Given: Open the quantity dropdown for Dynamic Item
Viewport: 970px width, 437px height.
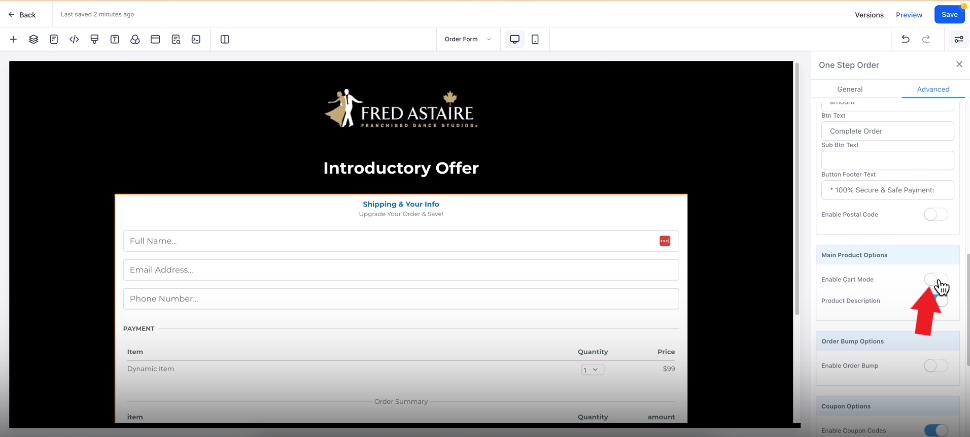Looking at the screenshot, I should pos(593,370).
